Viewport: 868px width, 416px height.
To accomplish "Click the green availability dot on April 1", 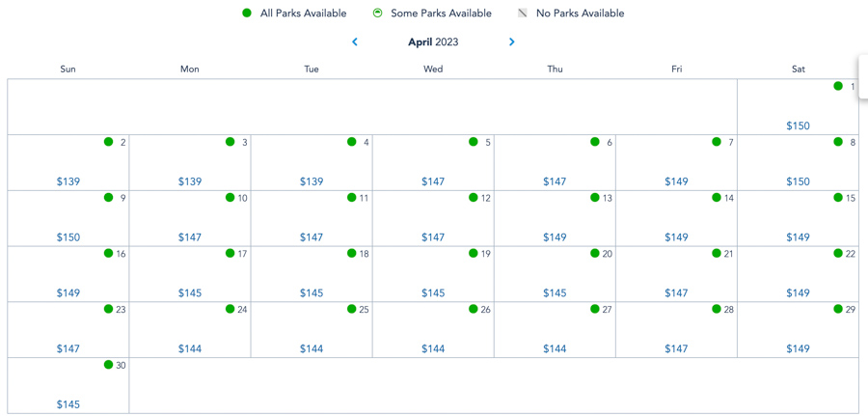I will (x=838, y=86).
